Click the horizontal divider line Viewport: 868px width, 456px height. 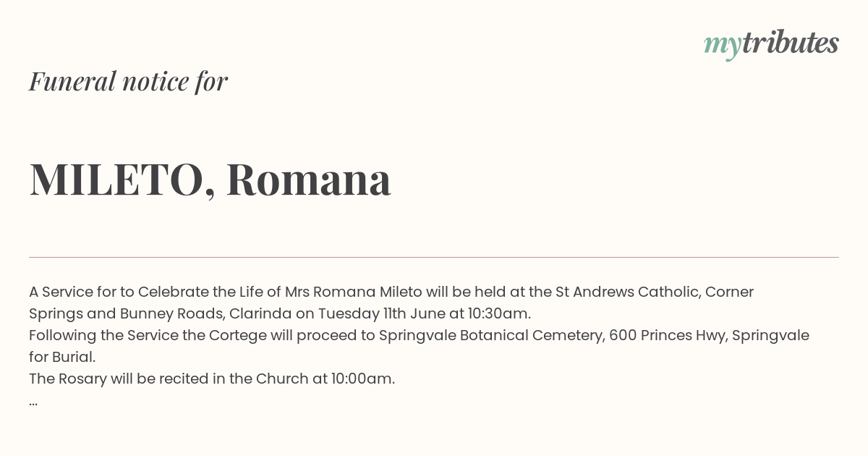coord(434,257)
